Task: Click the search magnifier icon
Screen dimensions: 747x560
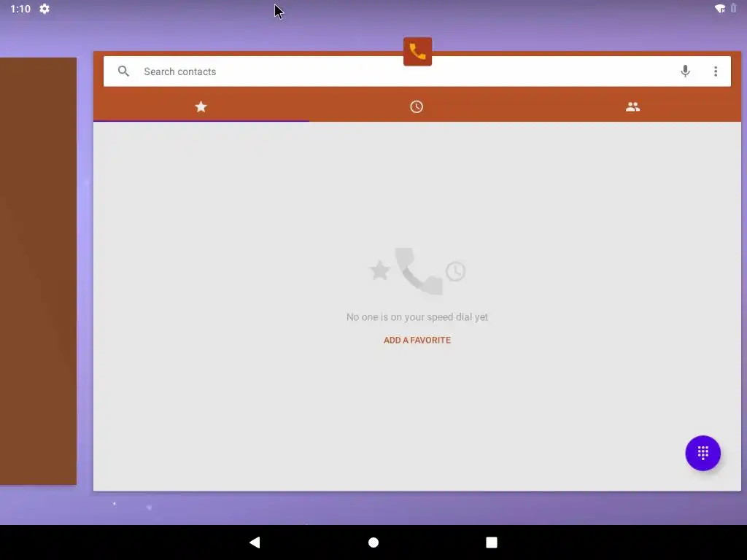Action: 123,71
